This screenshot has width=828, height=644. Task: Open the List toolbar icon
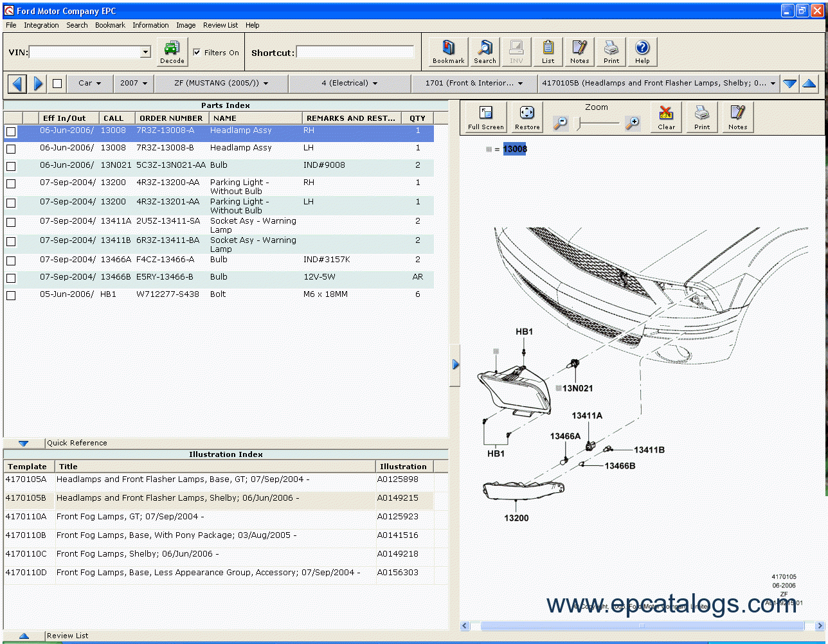pos(548,52)
